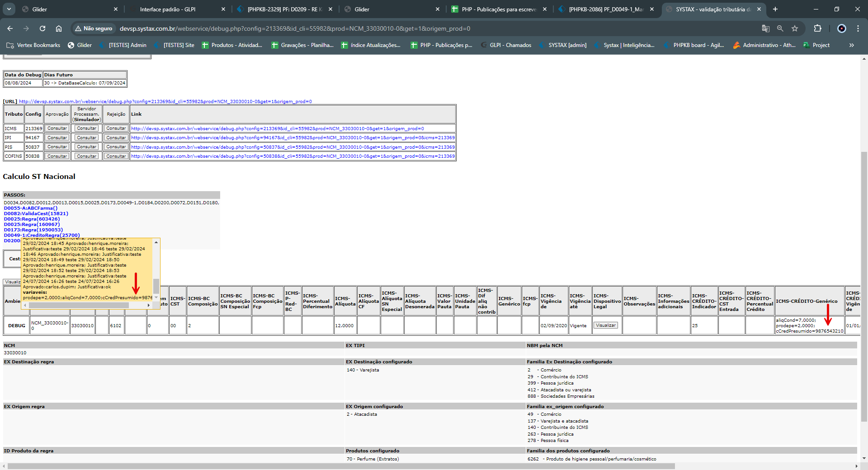Select the SYSTAX validação tributária tab

coord(713,9)
